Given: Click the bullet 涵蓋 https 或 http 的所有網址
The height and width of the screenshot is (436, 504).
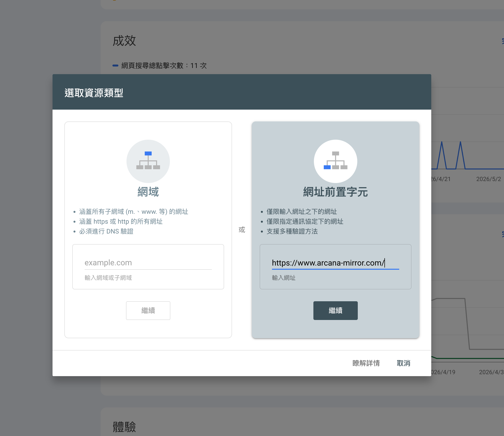Looking at the screenshot, I should (x=121, y=221).
